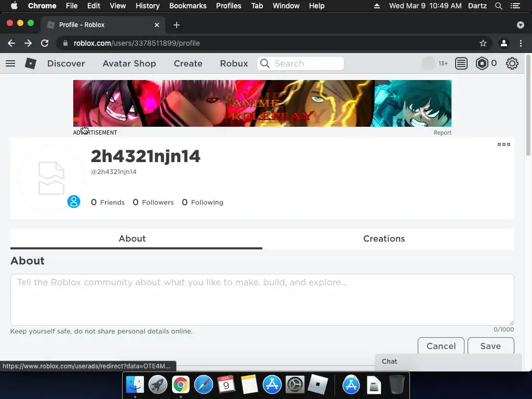Image resolution: width=532 pixels, height=399 pixels.
Task: Open the Apple menu
Action: (x=14, y=6)
